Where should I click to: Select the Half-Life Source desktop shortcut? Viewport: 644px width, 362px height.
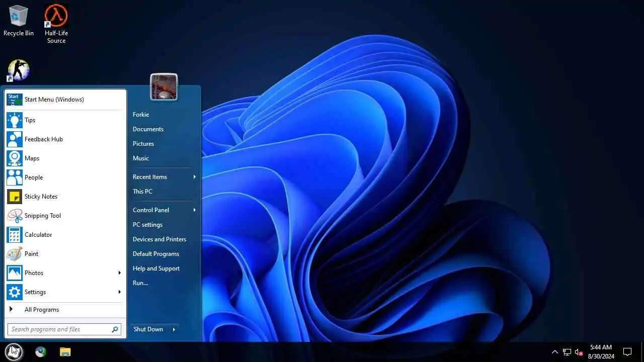(56, 24)
